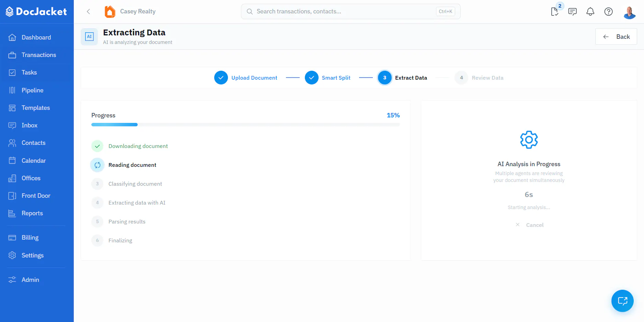Click the 15% progress value
Image resolution: width=644 pixels, height=322 pixels.
coord(393,115)
